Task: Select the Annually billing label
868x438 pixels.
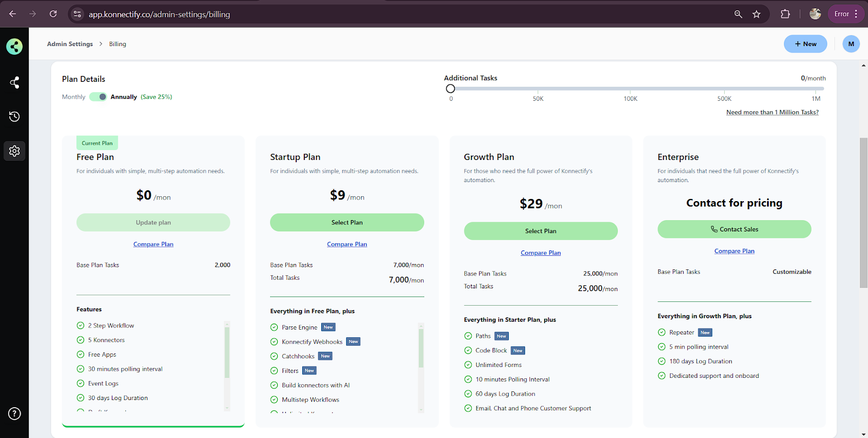Action: tap(124, 97)
